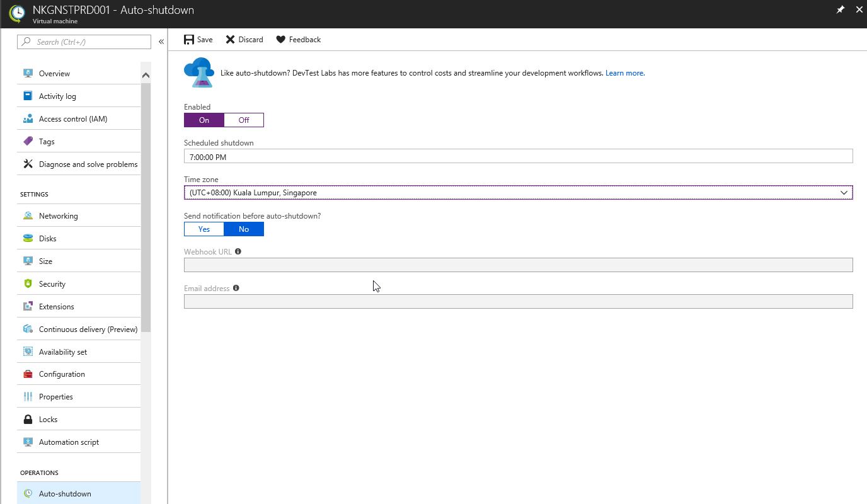Click the Locks padlock icon
This screenshot has width=867, height=504.
[28, 420]
